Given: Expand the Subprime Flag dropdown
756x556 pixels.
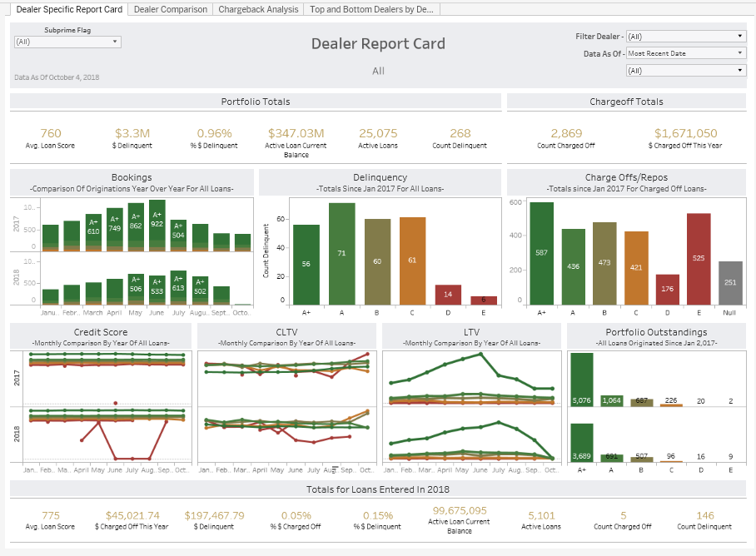Looking at the screenshot, I should click(67, 42).
